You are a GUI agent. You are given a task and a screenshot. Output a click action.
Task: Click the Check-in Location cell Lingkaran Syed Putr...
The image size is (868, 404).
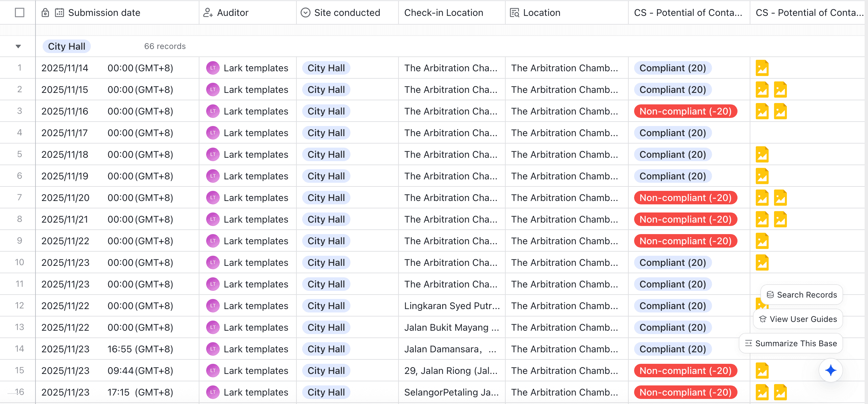(x=452, y=306)
